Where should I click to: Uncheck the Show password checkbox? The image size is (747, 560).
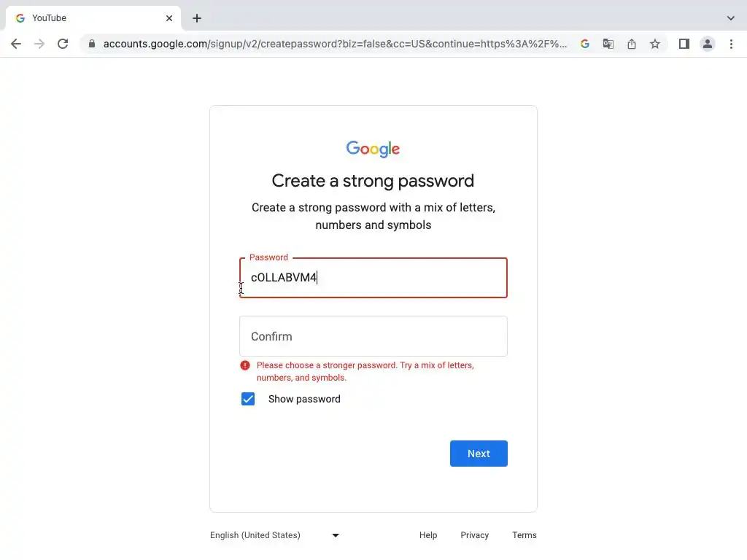[x=248, y=399]
